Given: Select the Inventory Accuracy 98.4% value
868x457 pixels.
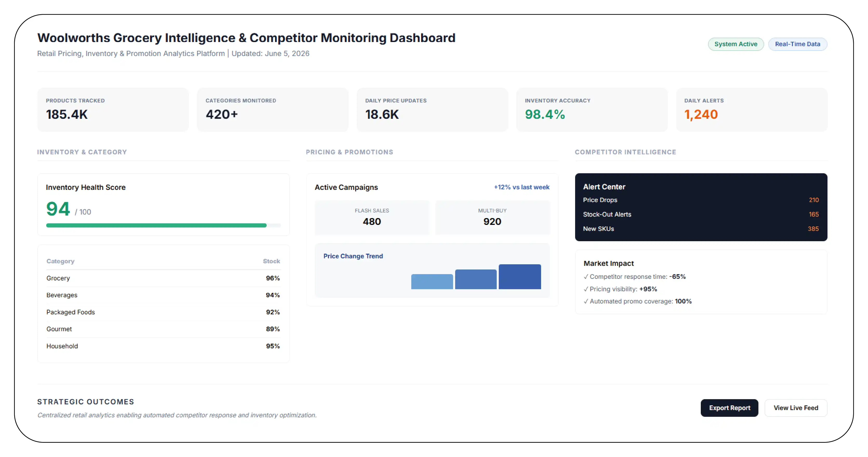Looking at the screenshot, I should click(x=544, y=114).
